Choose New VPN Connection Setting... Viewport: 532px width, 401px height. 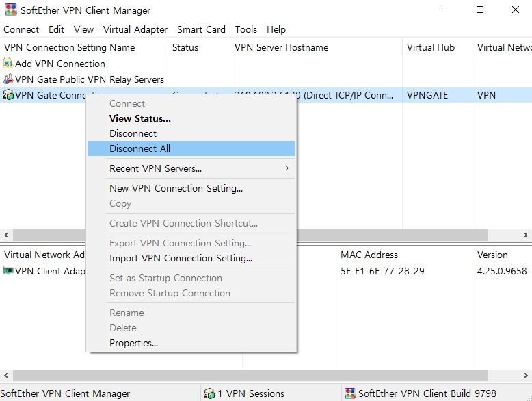(191, 188)
